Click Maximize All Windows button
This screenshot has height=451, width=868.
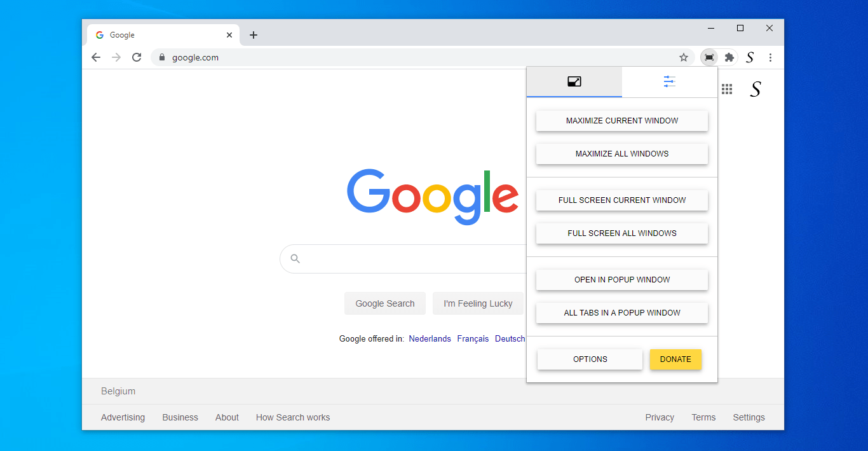pos(622,154)
